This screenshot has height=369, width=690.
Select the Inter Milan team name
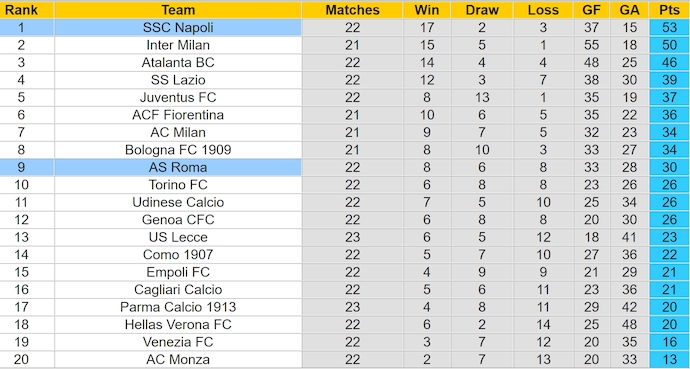178,45
